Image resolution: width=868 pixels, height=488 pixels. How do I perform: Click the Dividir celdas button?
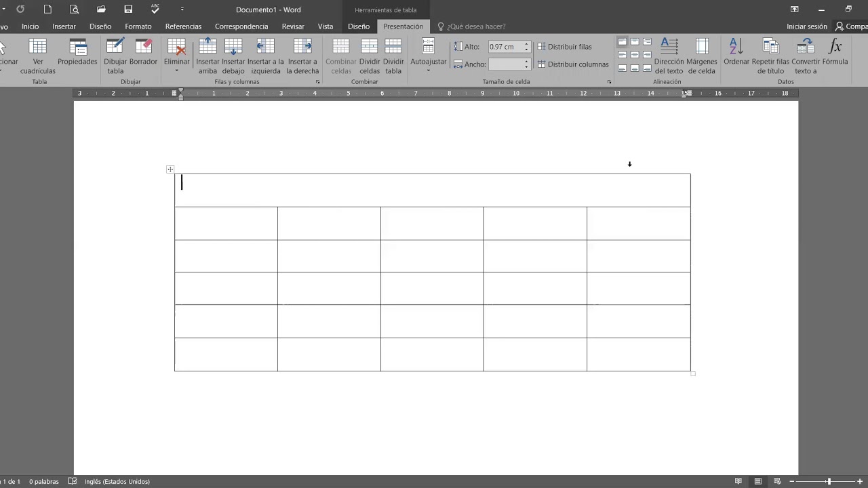(370, 56)
